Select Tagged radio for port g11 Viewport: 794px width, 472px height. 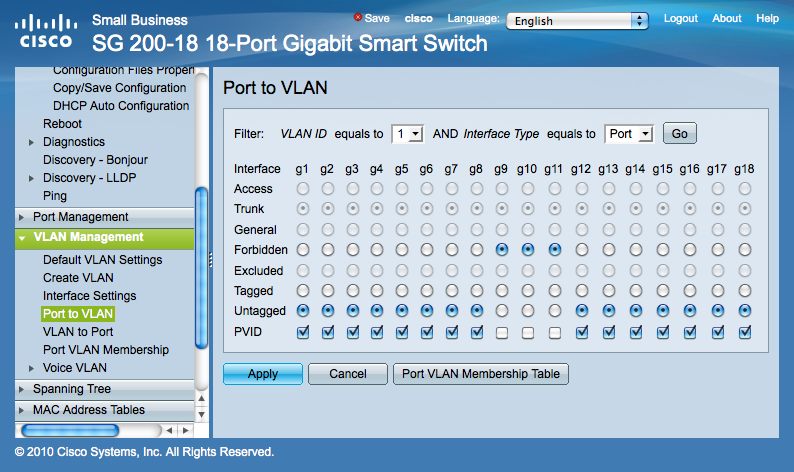point(554,291)
